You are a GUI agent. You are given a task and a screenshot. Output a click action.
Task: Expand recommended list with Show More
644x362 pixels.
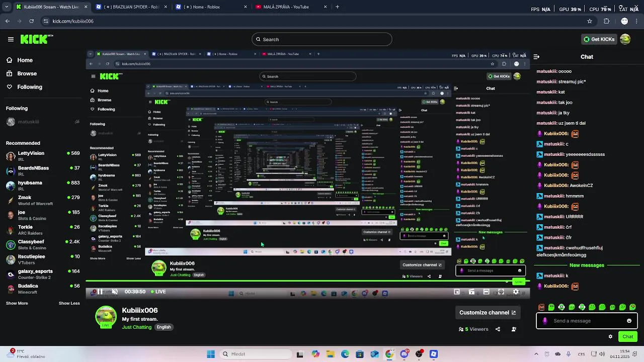click(17, 303)
